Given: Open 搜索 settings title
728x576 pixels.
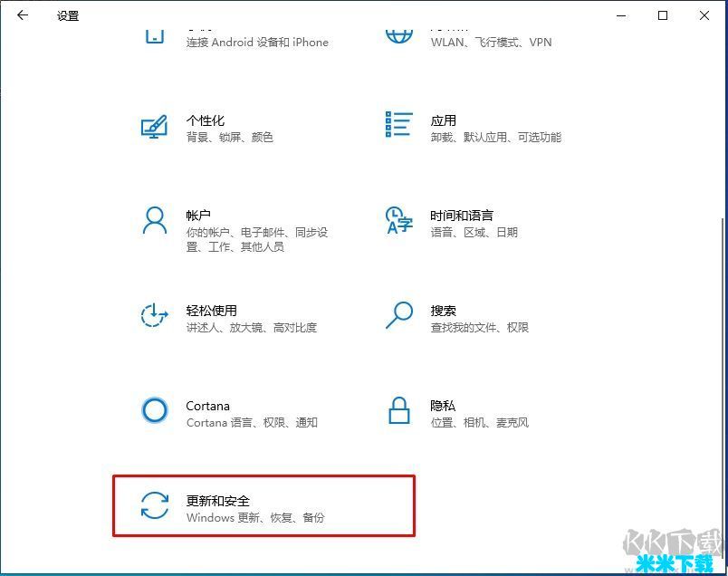Looking at the screenshot, I should pos(444,311).
